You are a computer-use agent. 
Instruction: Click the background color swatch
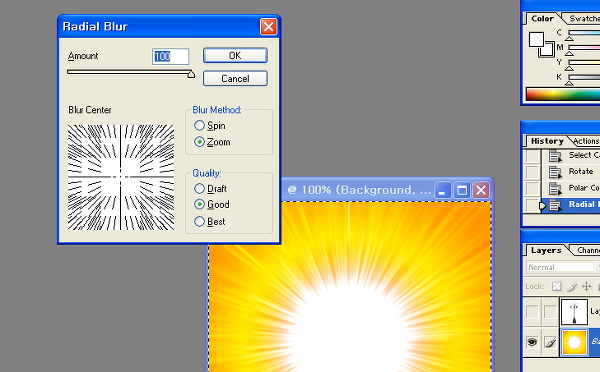point(549,51)
